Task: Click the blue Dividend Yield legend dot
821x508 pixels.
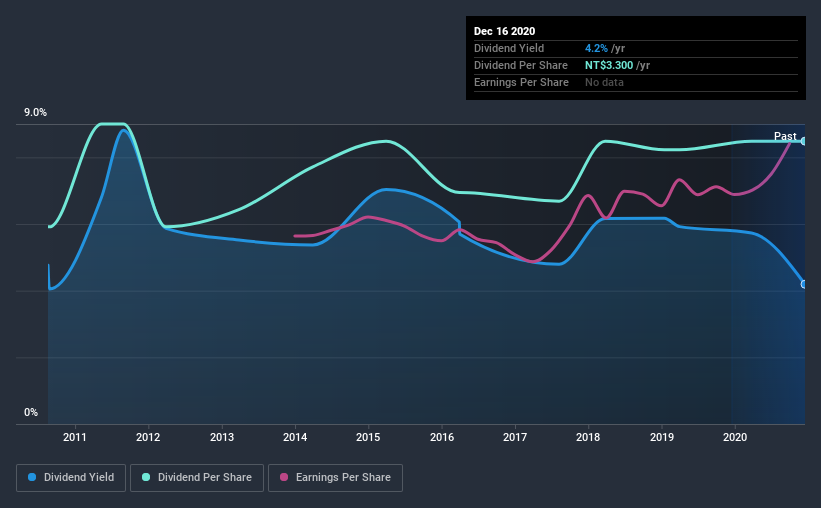Action: pos(33,478)
